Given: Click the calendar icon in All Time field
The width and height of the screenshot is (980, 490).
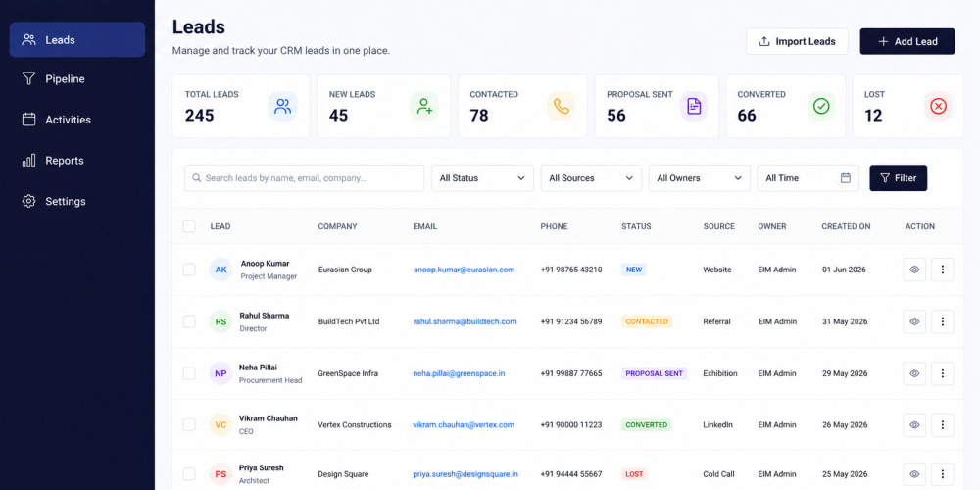Looking at the screenshot, I should [x=846, y=178].
